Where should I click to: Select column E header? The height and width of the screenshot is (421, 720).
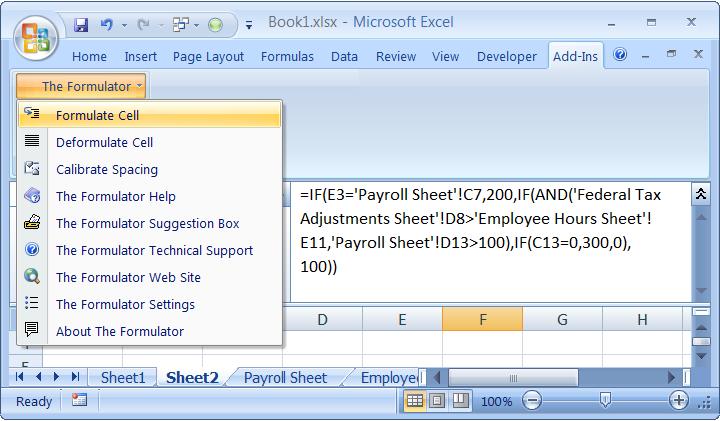[402, 319]
